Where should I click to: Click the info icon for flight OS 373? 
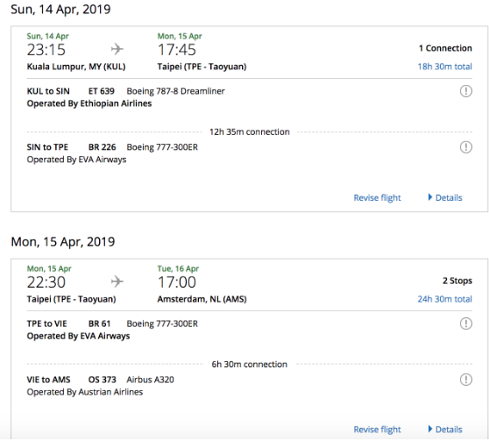coord(466,380)
